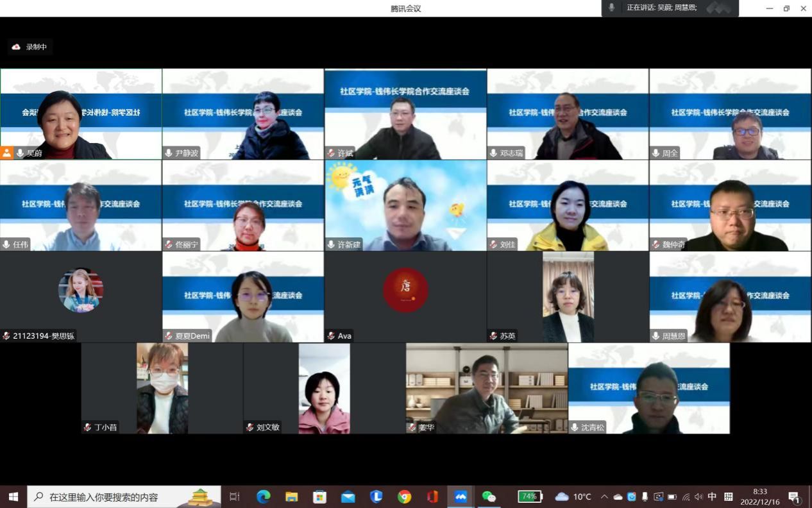Open the Microsoft Store taskbar icon

click(319, 496)
